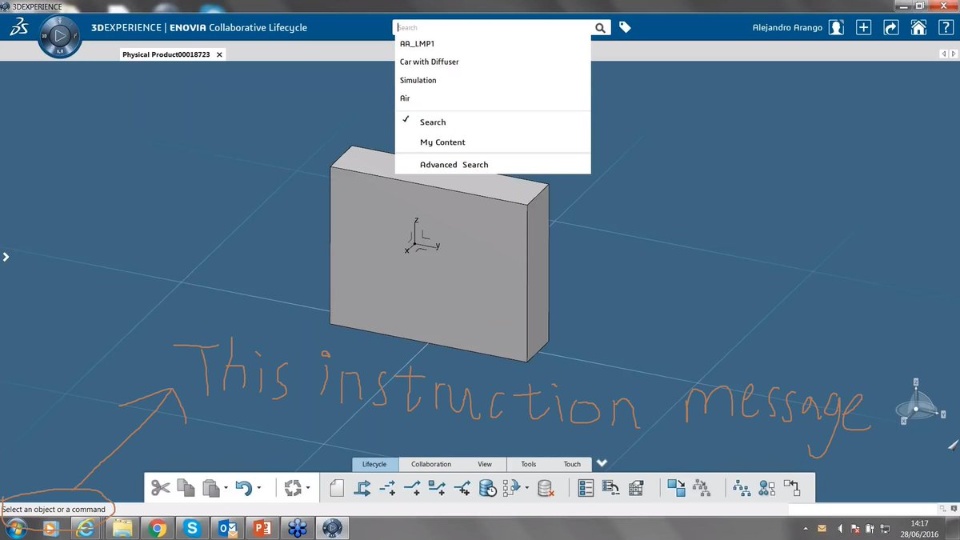Open the Undo history dropdown arrow
This screenshot has height=540, width=960.
[259, 488]
